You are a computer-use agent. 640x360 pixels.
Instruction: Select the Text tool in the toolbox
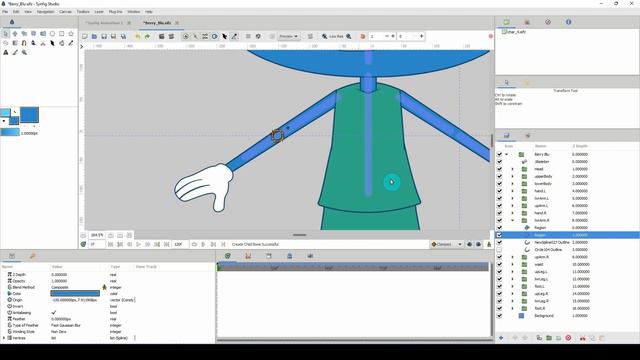(6, 52)
